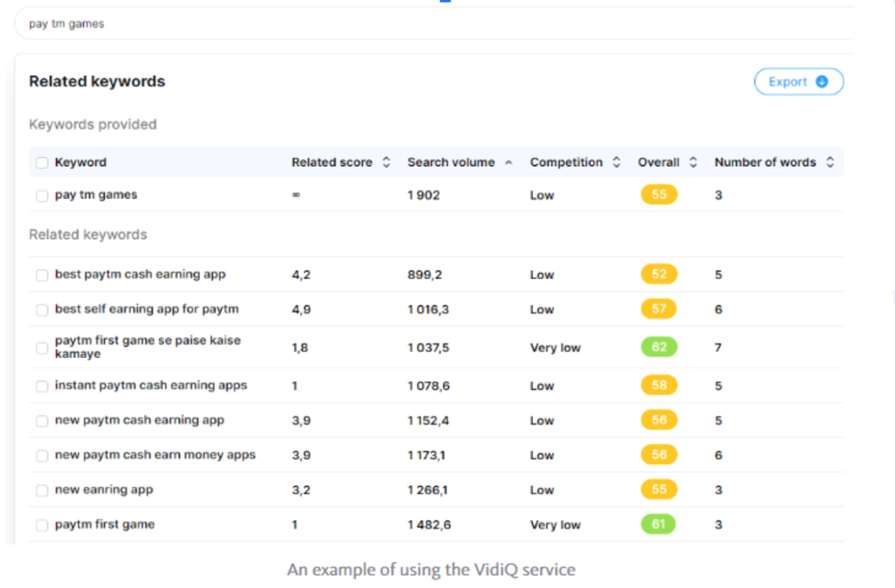This screenshot has width=895, height=588.
Task: Click search volume value '1 016,3'
Action: [x=429, y=310]
